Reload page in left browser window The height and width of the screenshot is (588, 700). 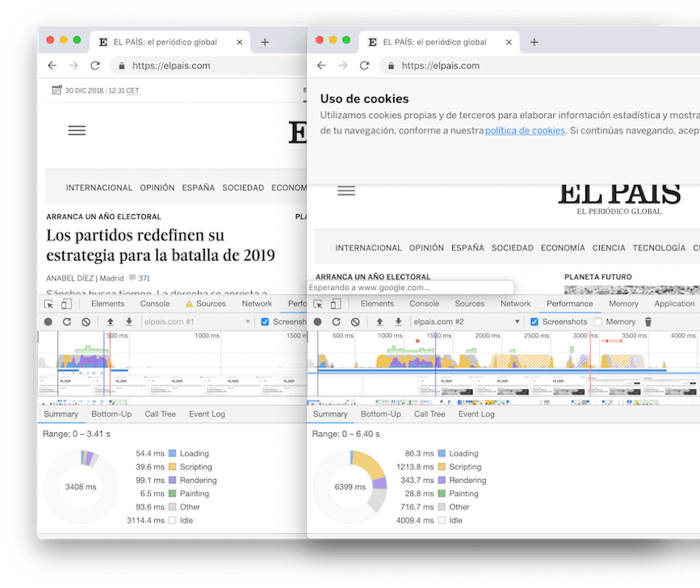(x=95, y=65)
